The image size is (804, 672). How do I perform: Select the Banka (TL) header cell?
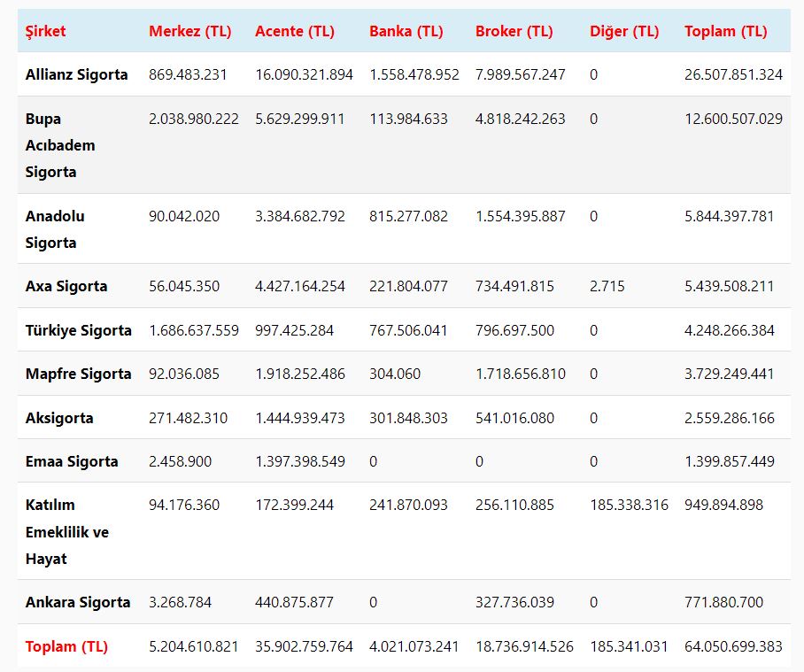[406, 31]
